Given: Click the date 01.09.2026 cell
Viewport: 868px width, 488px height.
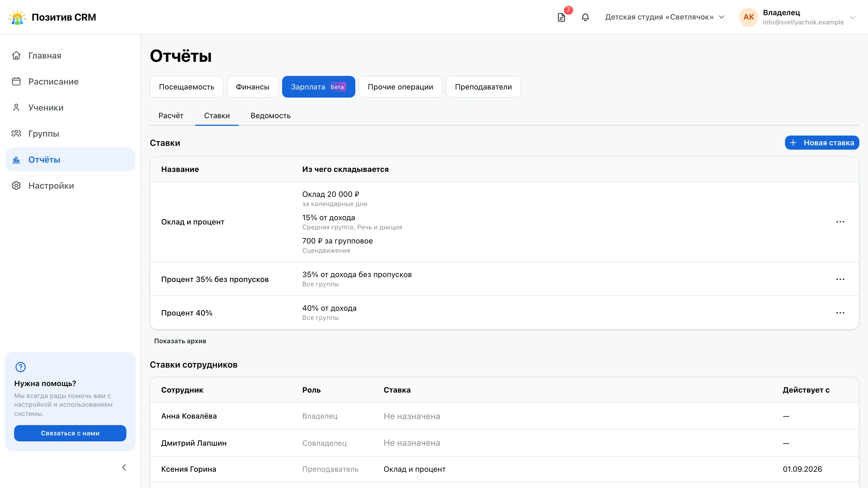Looking at the screenshot, I should click(802, 469).
